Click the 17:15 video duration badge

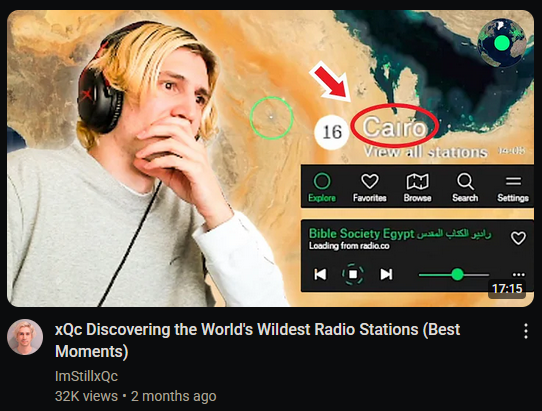point(507,288)
